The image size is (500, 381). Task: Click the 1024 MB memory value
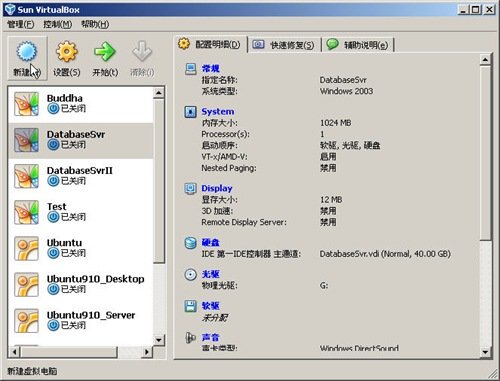pyautogui.click(x=335, y=123)
